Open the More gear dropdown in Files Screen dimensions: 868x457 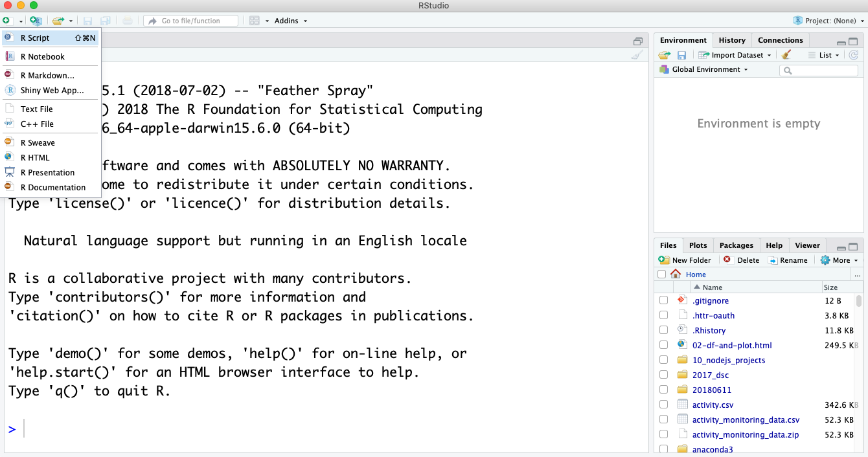coord(839,260)
